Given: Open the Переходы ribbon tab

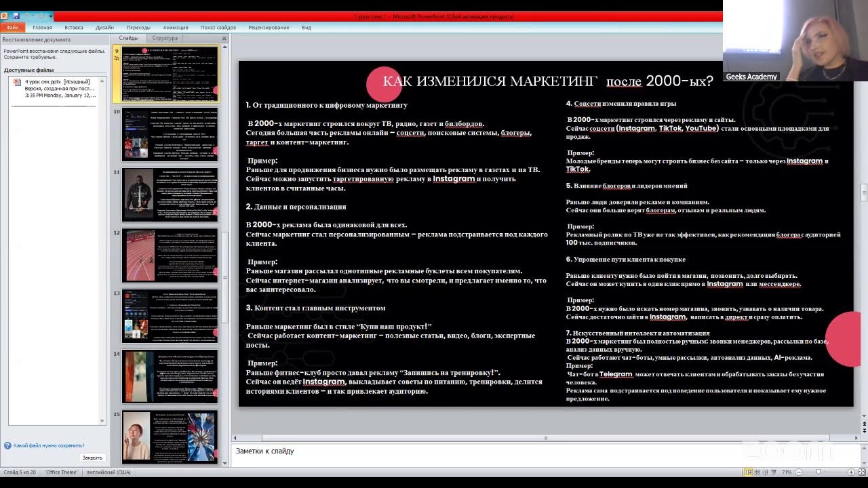Looking at the screenshot, I should tap(138, 28).
